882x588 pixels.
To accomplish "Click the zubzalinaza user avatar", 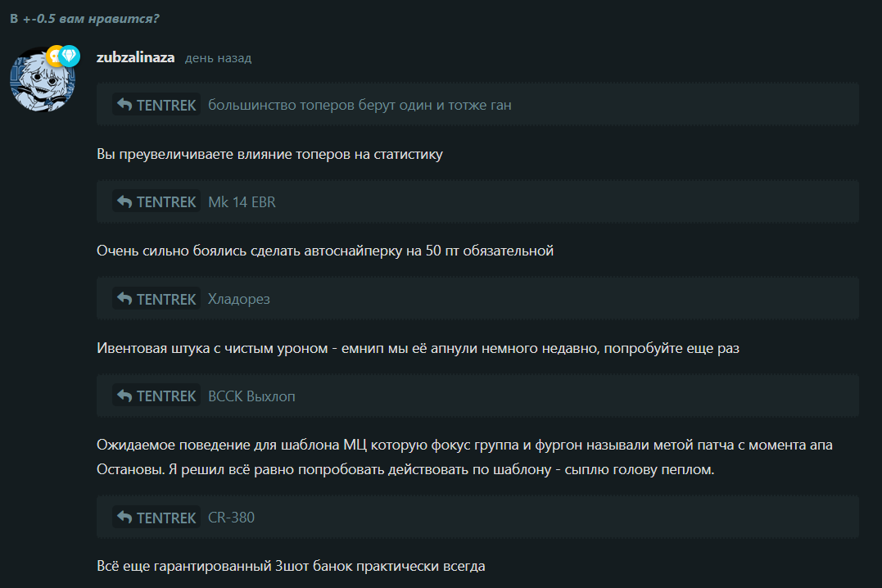I will click(x=43, y=79).
